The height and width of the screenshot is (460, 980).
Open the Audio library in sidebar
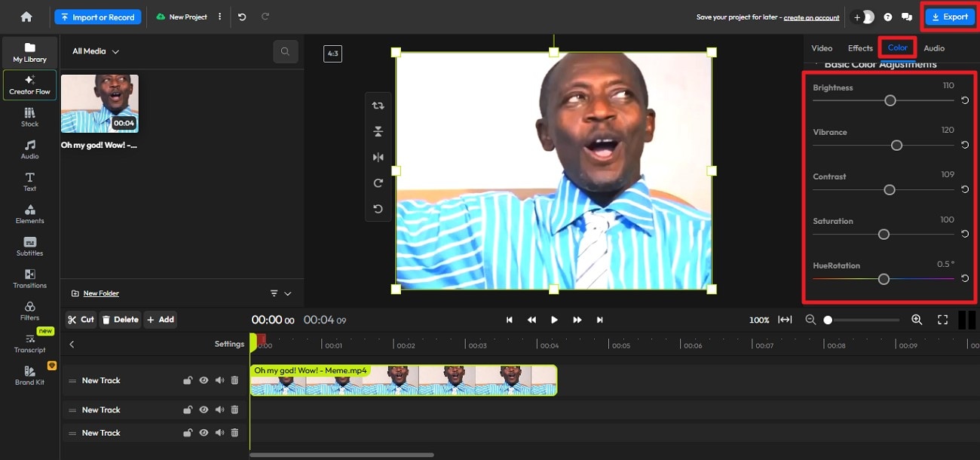(x=29, y=149)
